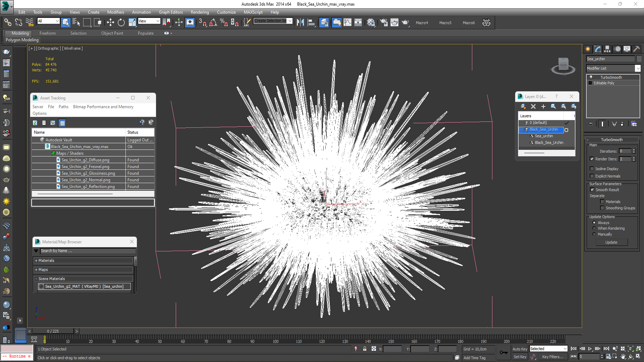Screen dimensions: 644x362
Task: Toggle Render Iters checkbox
Action: coord(592,159)
